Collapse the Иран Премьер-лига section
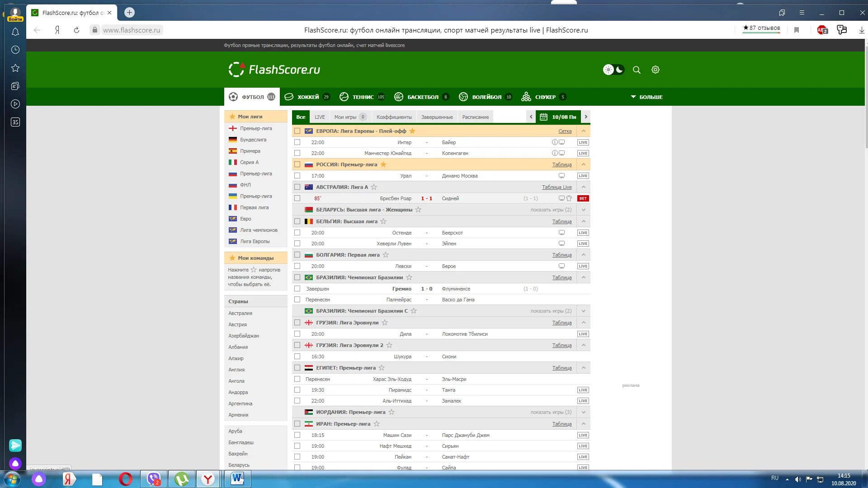This screenshot has width=868, height=488. click(584, 424)
